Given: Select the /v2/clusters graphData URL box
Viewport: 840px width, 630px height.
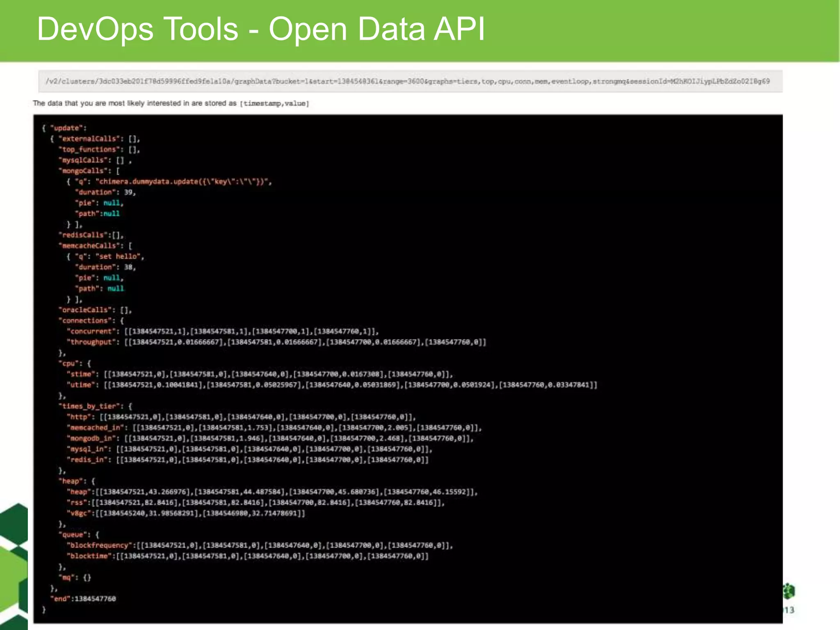Looking at the screenshot, I should point(410,81).
